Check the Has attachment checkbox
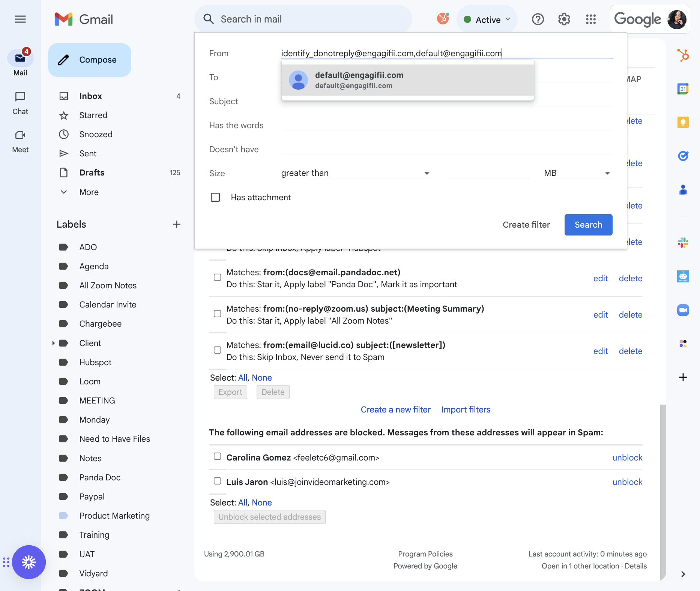 [x=215, y=197]
